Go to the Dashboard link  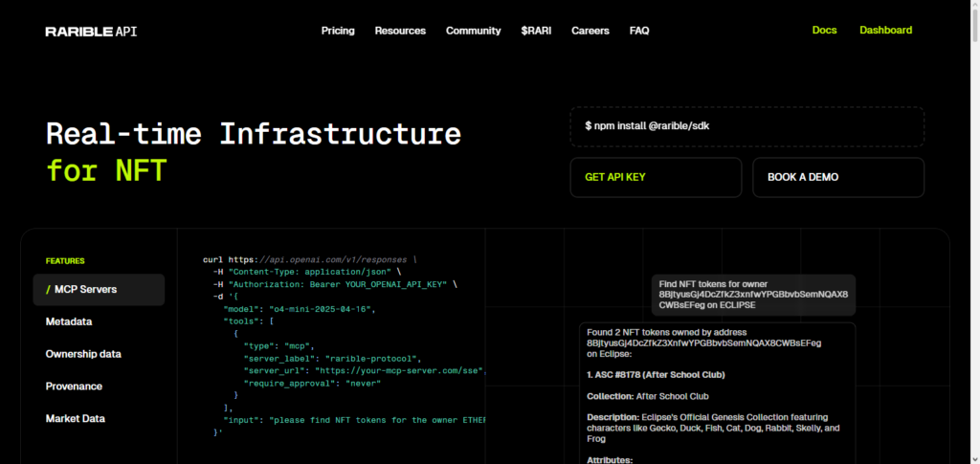pos(885,30)
